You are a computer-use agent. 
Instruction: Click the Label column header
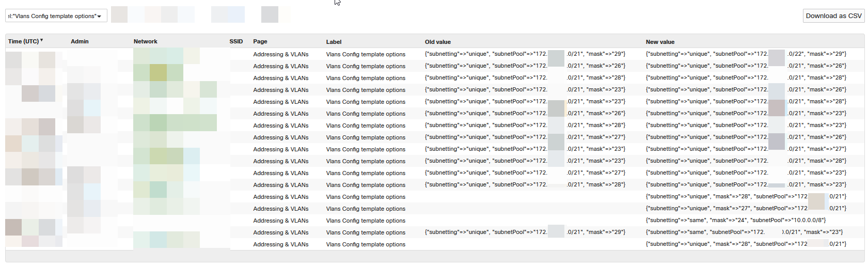pos(334,42)
